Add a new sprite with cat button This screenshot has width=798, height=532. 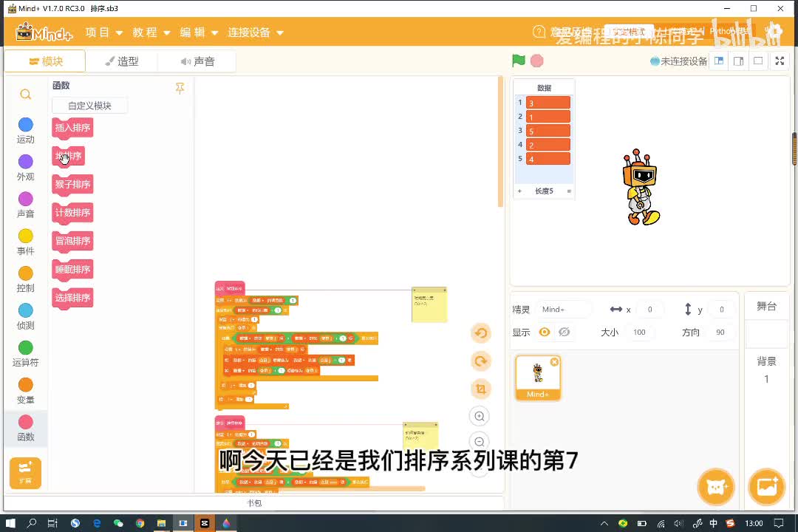point(716,487)
